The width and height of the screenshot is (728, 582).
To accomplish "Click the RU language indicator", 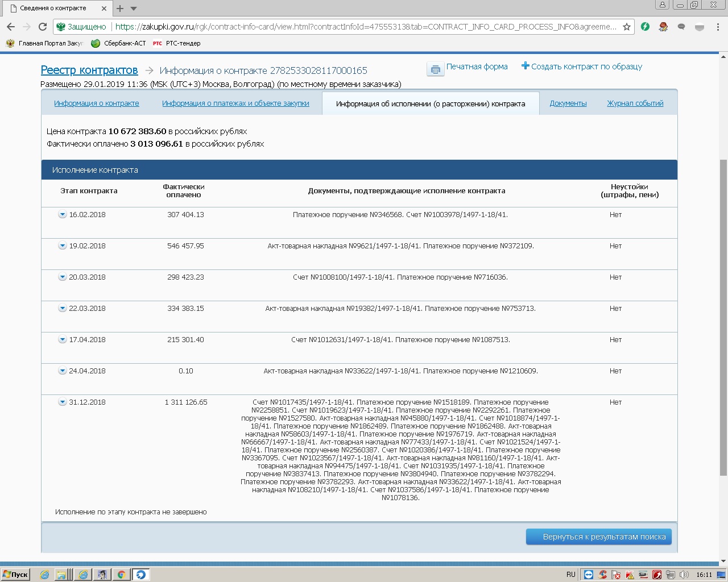I will (571, 575).
